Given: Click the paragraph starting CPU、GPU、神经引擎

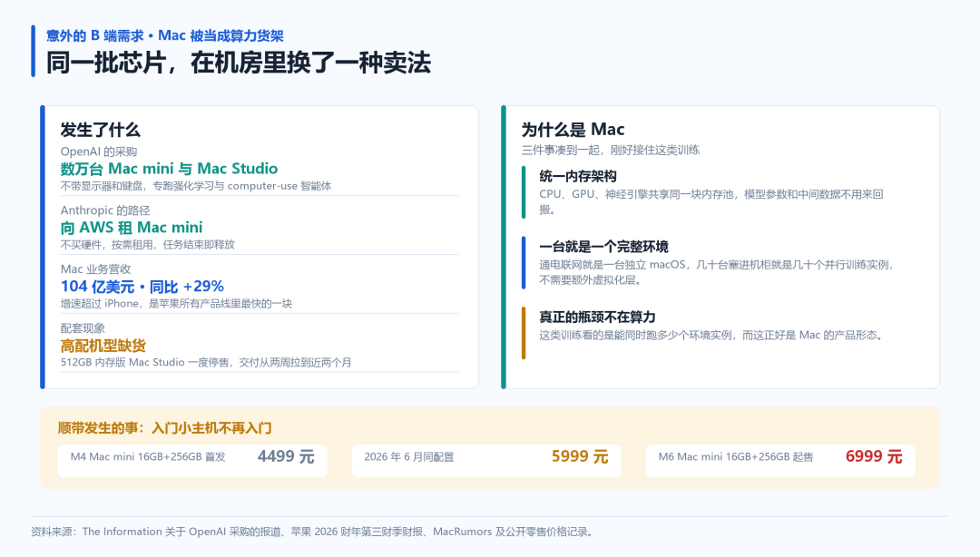Looking at the screenshot, I should tap(711, 201).
